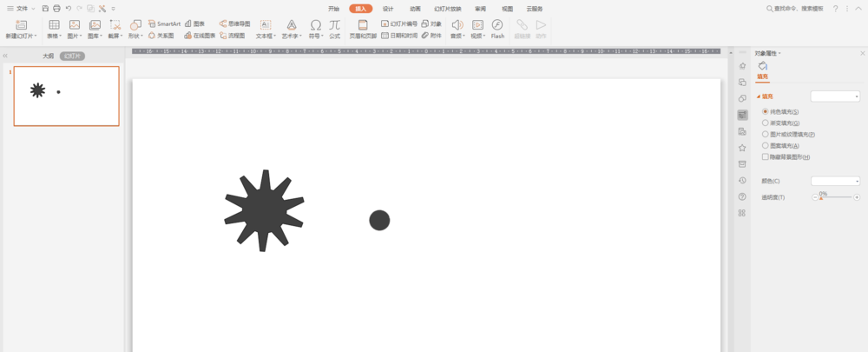Insert SmartArt graphic
The height and width of the screenshot is (352, 868).
(x=164, y=23)
